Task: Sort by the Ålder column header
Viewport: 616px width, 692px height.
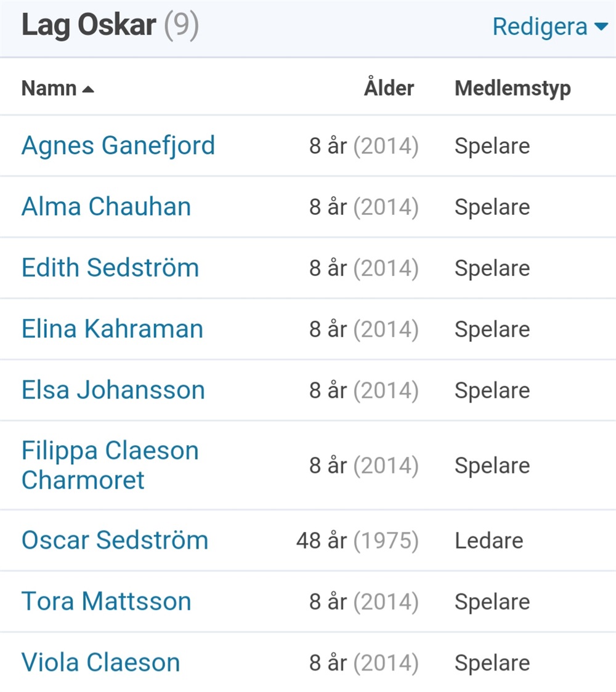Action: [389, 87]
